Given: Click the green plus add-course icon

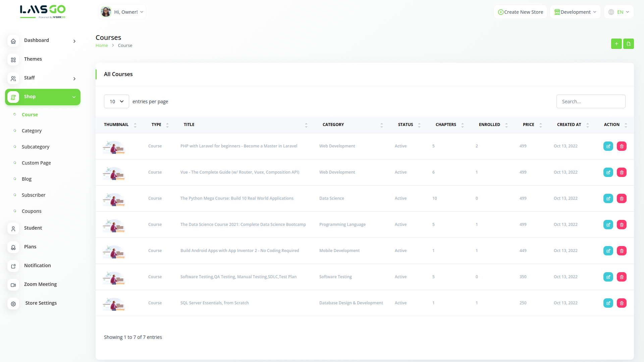Looking at the screenshot, I should tap(616, 44).
